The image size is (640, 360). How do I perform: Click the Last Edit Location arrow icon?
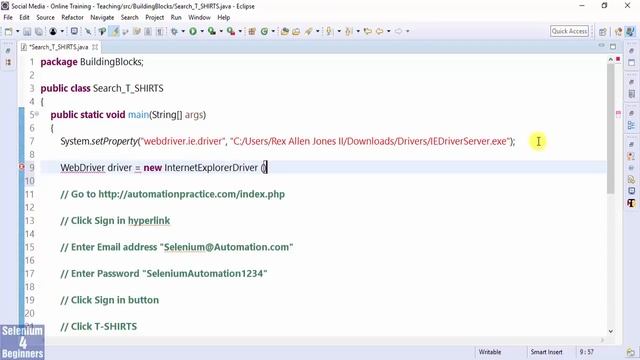pyautogui.click(x=367, y=31)
